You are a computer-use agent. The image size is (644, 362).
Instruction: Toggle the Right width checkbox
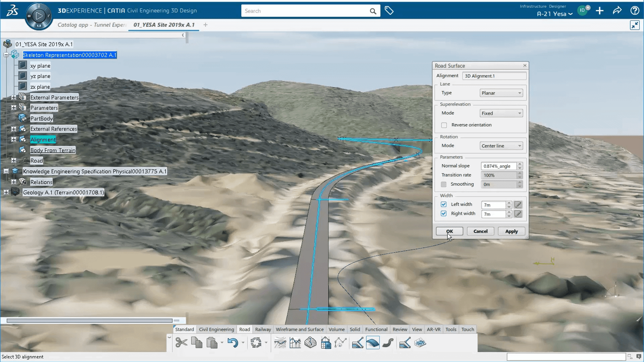[444, 214]
